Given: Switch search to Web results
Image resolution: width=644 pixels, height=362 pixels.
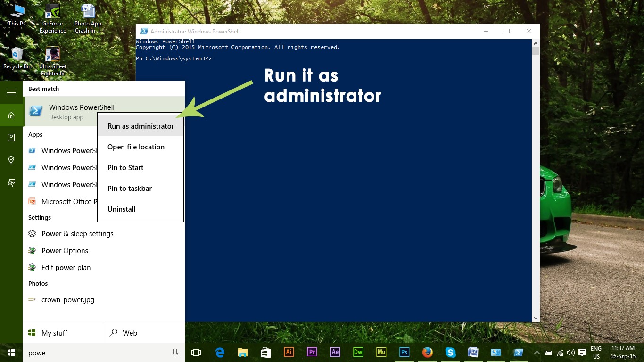Looking at the screenshot, I should click(144, 333).
